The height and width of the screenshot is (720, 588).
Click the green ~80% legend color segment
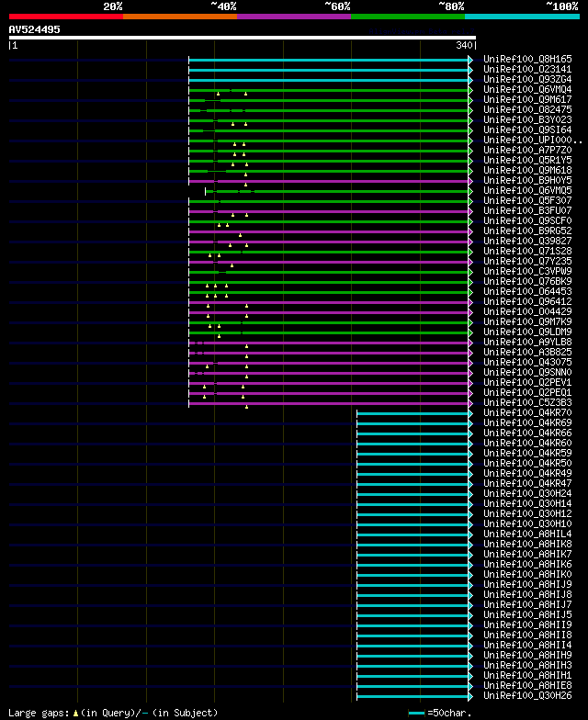pos(408,17)
